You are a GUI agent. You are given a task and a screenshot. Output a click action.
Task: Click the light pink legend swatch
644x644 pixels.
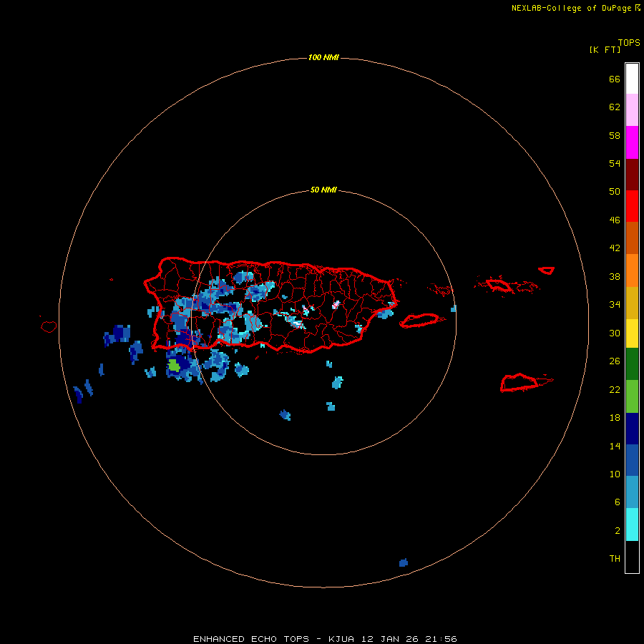[632, 109]
